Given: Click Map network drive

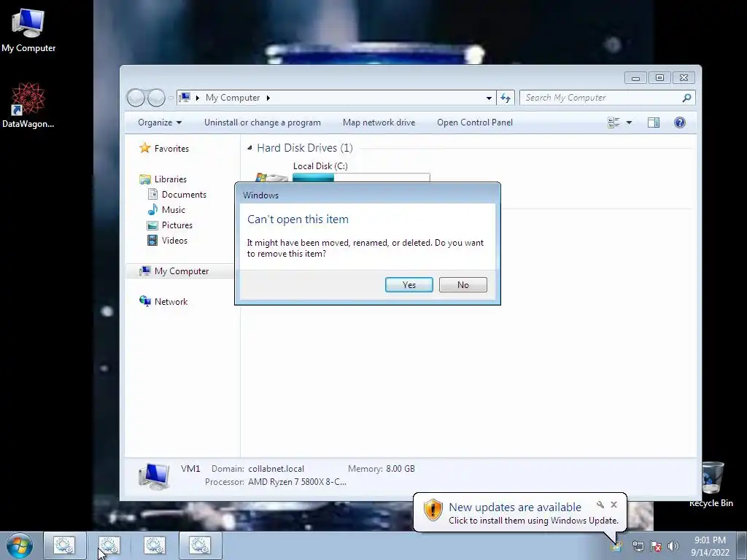Looking at the screenshot, I should pos(379,122).
